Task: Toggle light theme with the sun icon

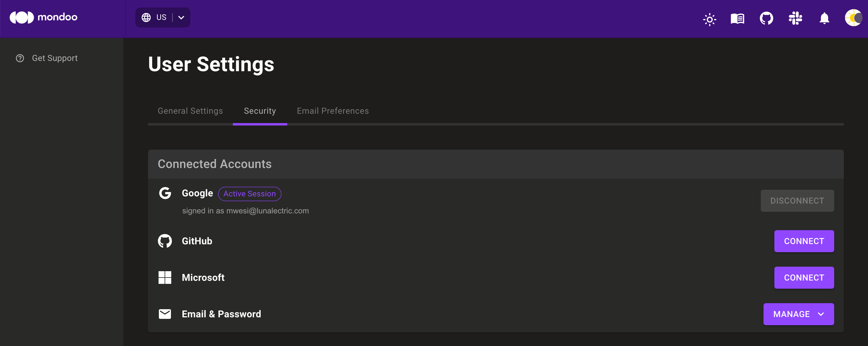Action: coord(709,19)
